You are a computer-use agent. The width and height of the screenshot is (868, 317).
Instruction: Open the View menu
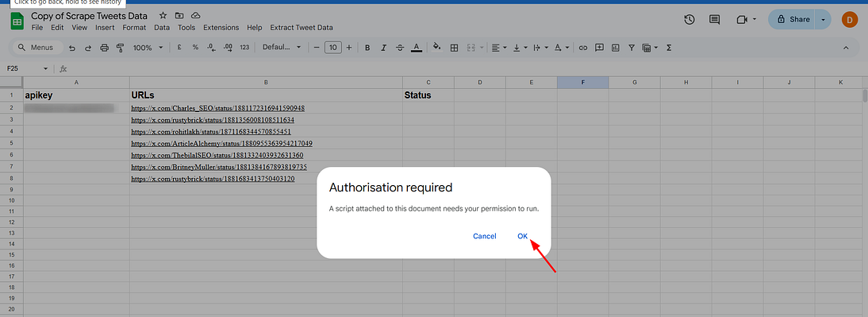point(79,28)
